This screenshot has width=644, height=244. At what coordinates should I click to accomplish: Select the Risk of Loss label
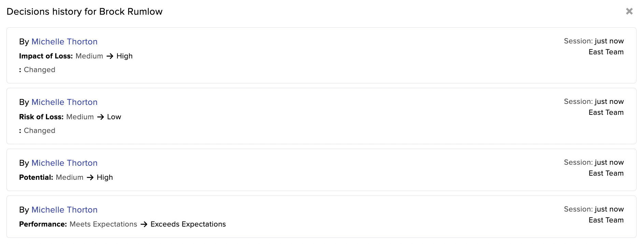point(41,117)
